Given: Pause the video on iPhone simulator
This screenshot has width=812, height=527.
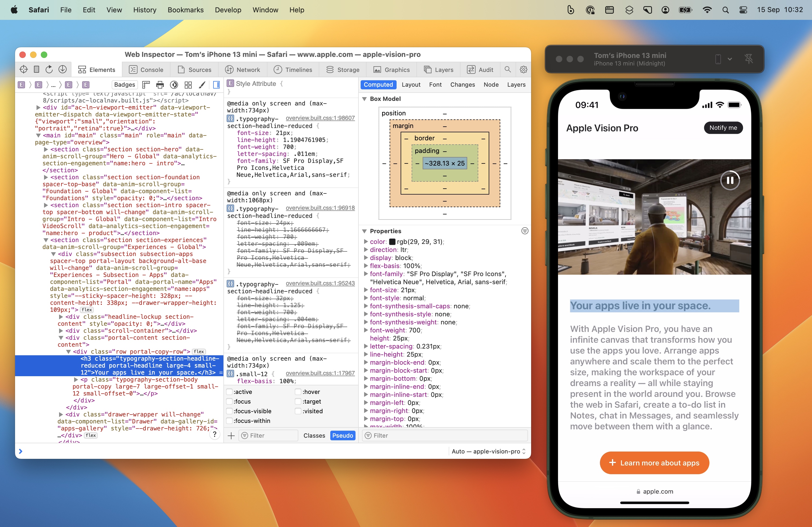Looking at the screenshot, I should pyautogui.click(x=730, y=180).
